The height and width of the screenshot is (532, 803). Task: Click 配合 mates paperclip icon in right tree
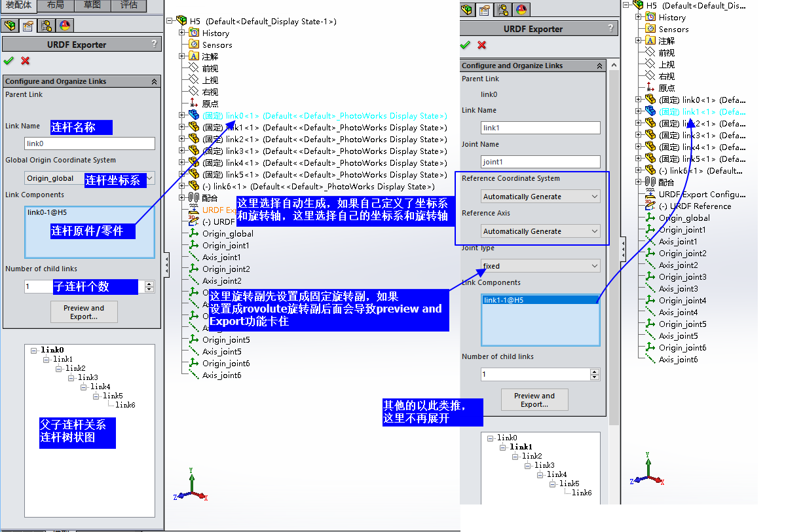[650, 182]
